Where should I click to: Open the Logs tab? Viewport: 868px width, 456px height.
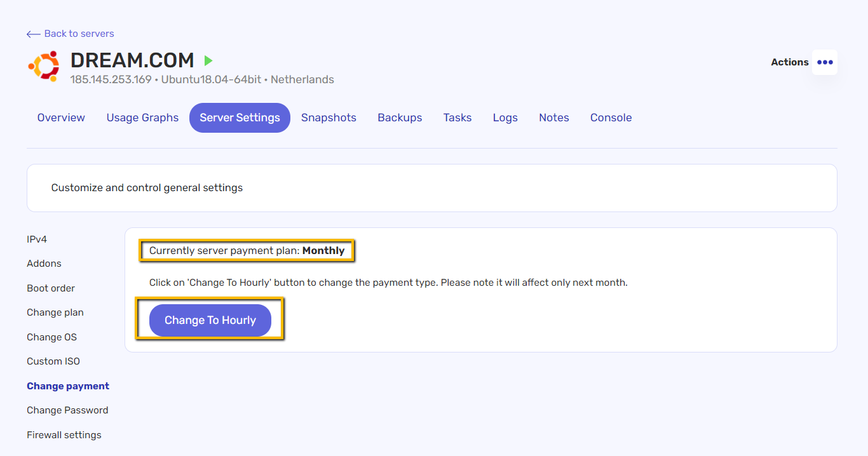coord(505,117)
